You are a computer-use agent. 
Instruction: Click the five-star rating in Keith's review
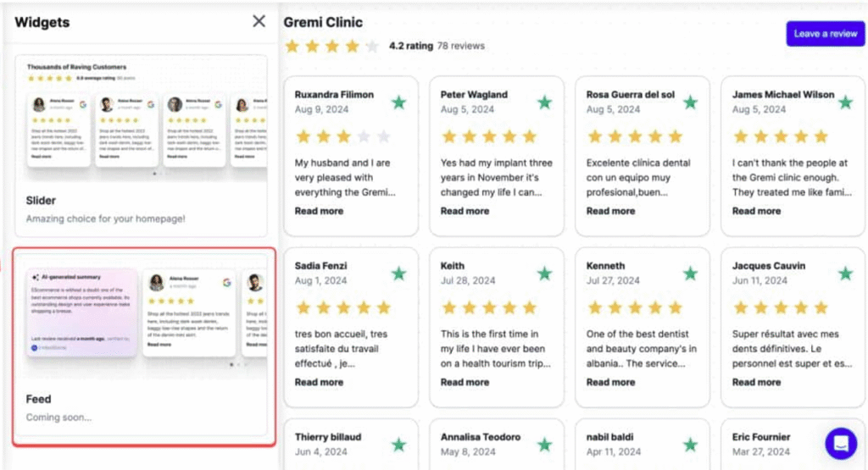(489, 307)
